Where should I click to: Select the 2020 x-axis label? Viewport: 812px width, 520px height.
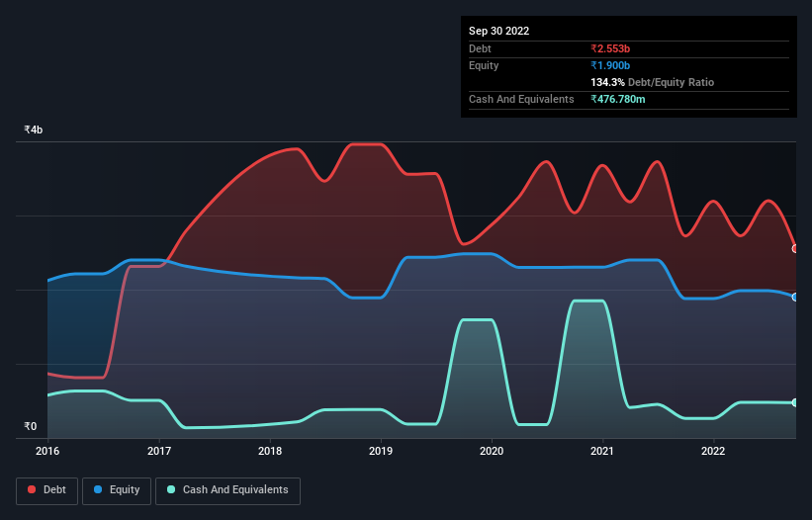click(x=492, y=451)
